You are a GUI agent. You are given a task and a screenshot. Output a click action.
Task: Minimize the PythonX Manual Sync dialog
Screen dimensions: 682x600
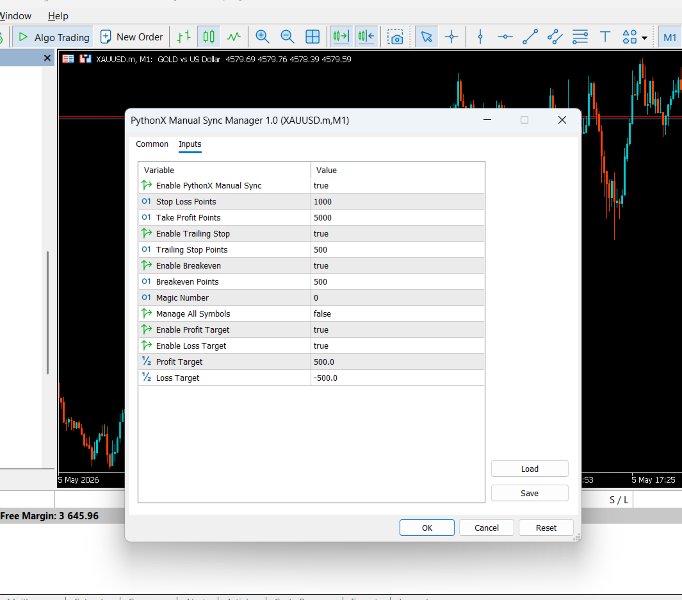(x=487, y=120)
